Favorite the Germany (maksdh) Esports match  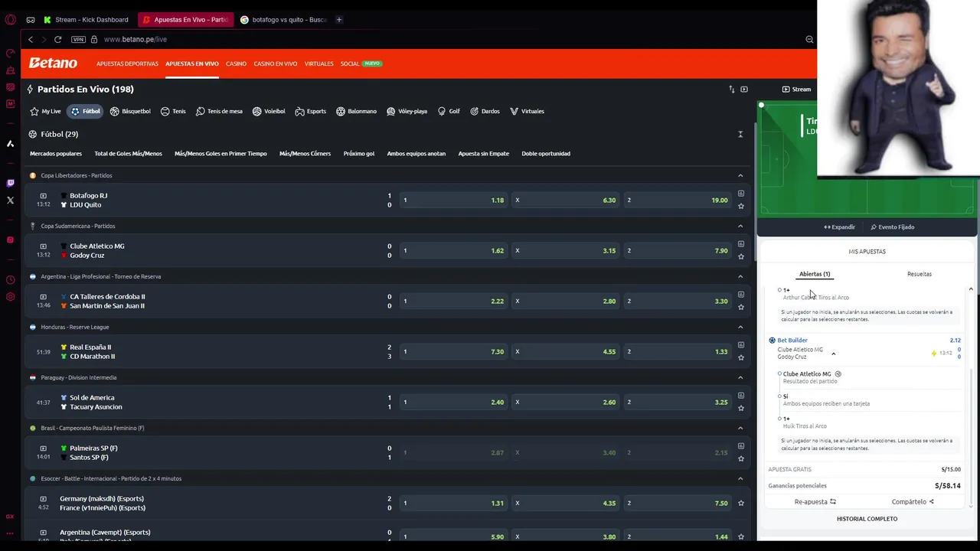tap(740, 503)
